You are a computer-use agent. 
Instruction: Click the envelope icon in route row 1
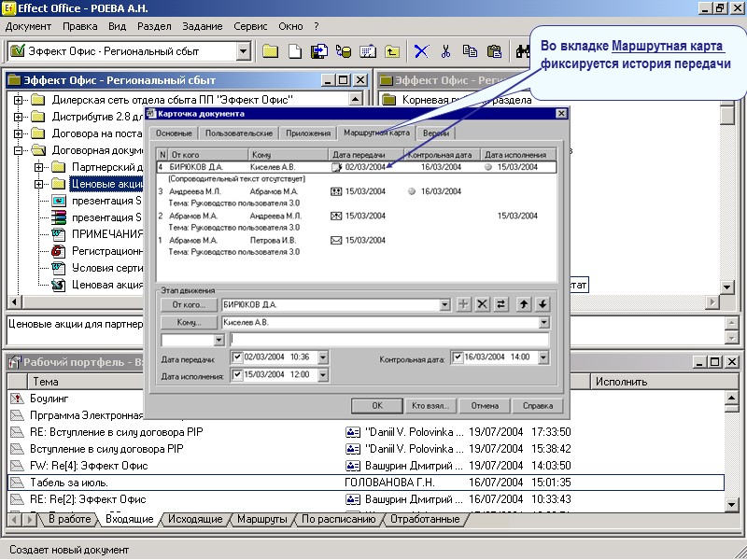click(336, 241)
